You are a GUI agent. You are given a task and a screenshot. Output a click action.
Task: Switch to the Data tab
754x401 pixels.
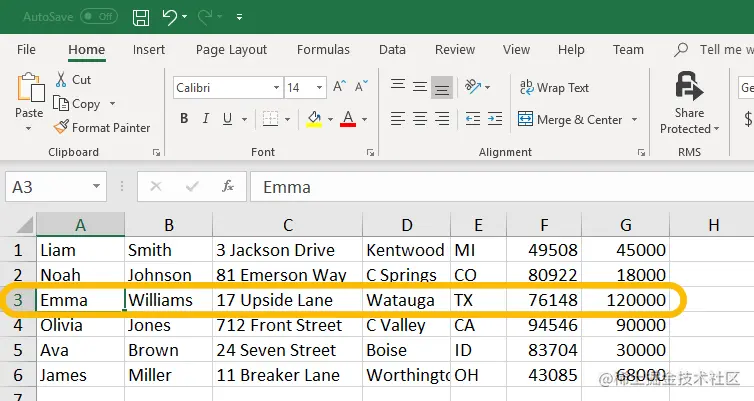[x=392, y=50]
